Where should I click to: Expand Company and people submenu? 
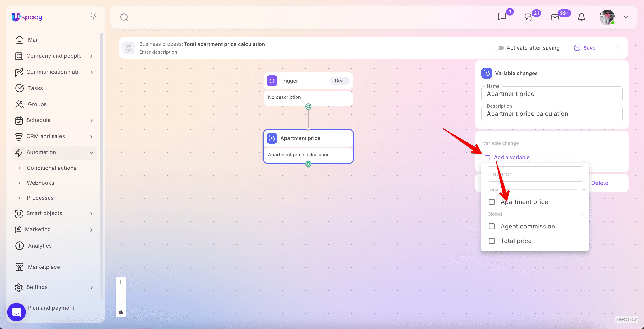point(91,56)
